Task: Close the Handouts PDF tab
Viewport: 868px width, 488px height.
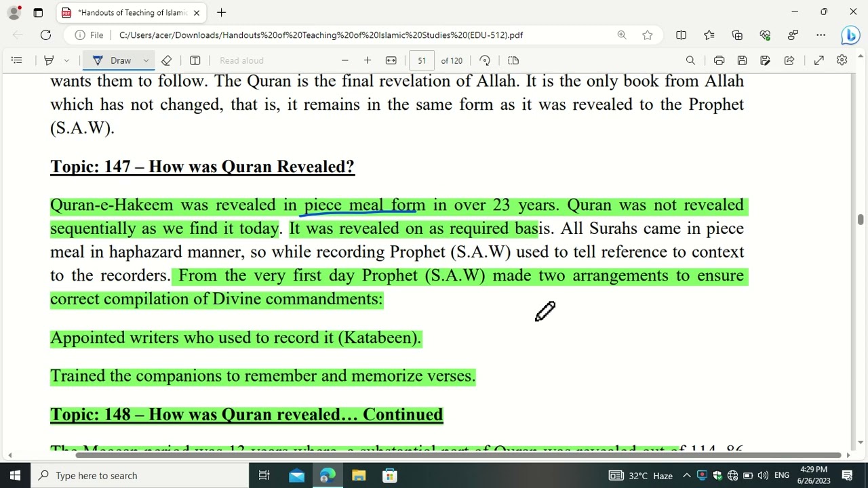Action: click(197, 12)
